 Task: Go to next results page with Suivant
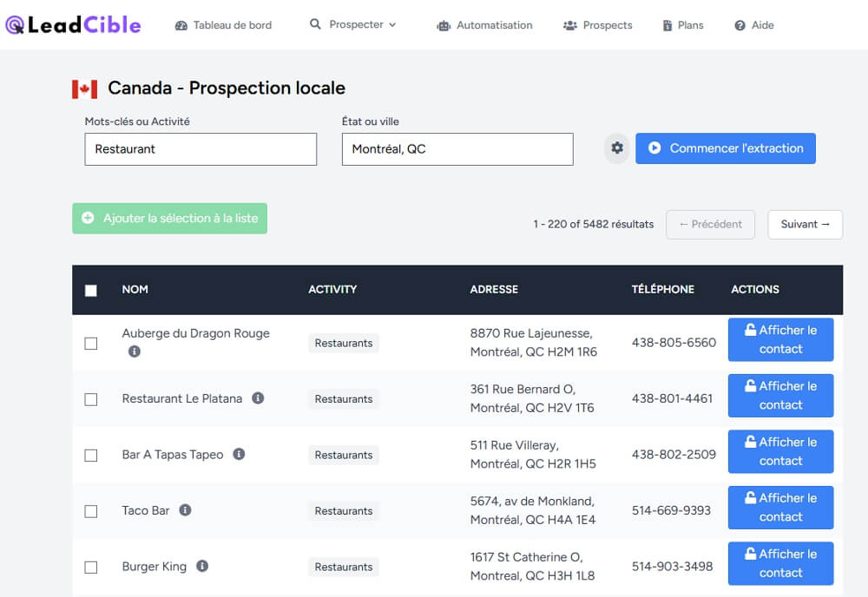[x=805, y=224]
